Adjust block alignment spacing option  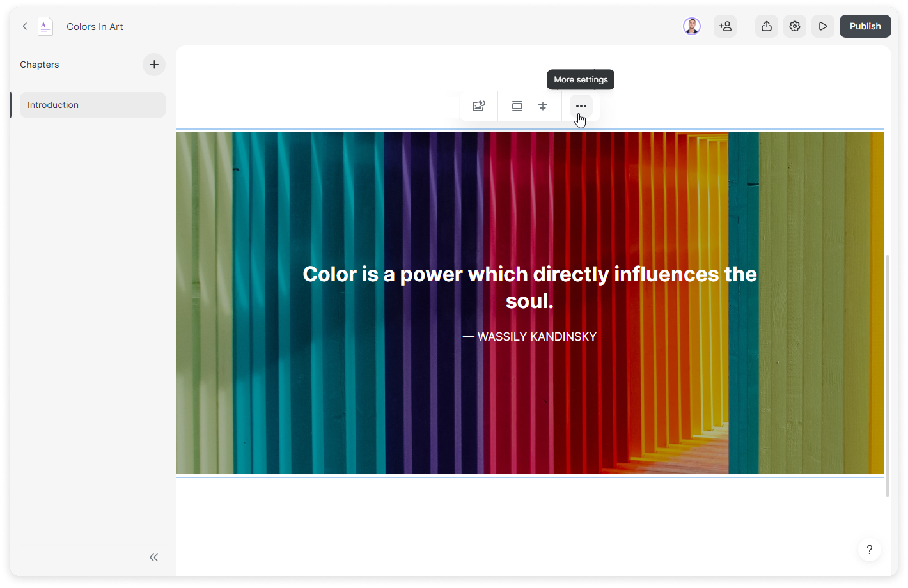tap(543, 106)
